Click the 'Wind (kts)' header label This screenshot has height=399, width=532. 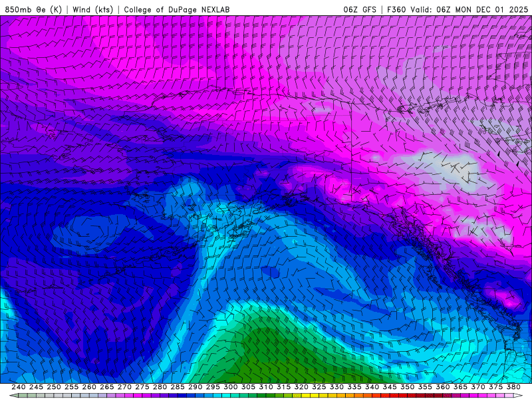[x=92, y=9]
